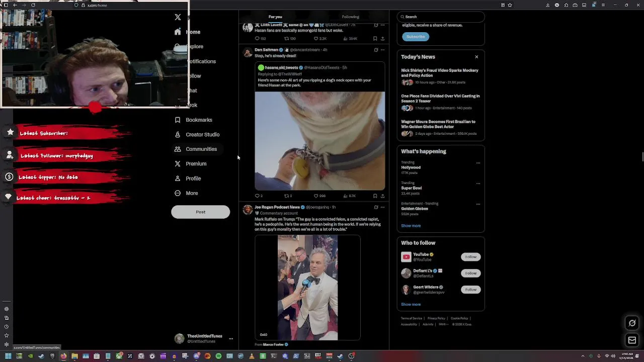Open the browser hamburger menu
Image resolution: width=644 pixels, height=362 pixels.
point(604,5)
